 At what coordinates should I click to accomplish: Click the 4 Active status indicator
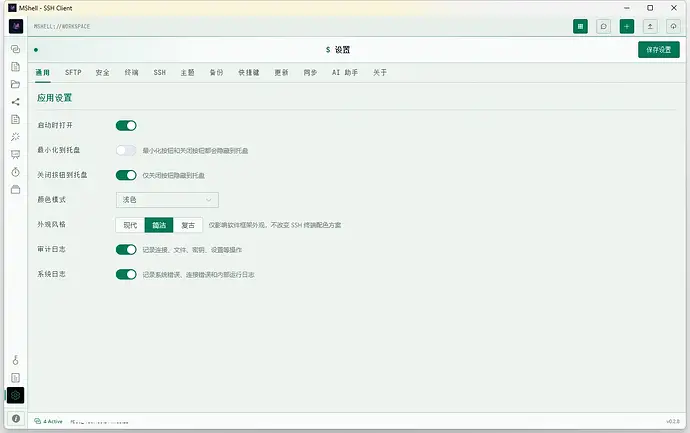click(48, 421)
